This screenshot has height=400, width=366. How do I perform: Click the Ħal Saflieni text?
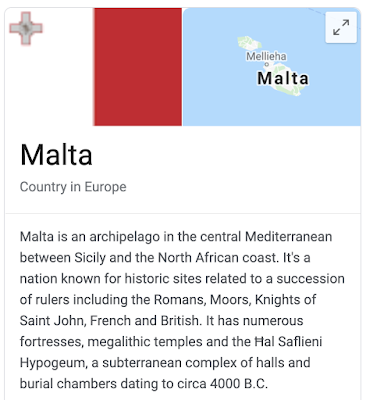point(288,341)
